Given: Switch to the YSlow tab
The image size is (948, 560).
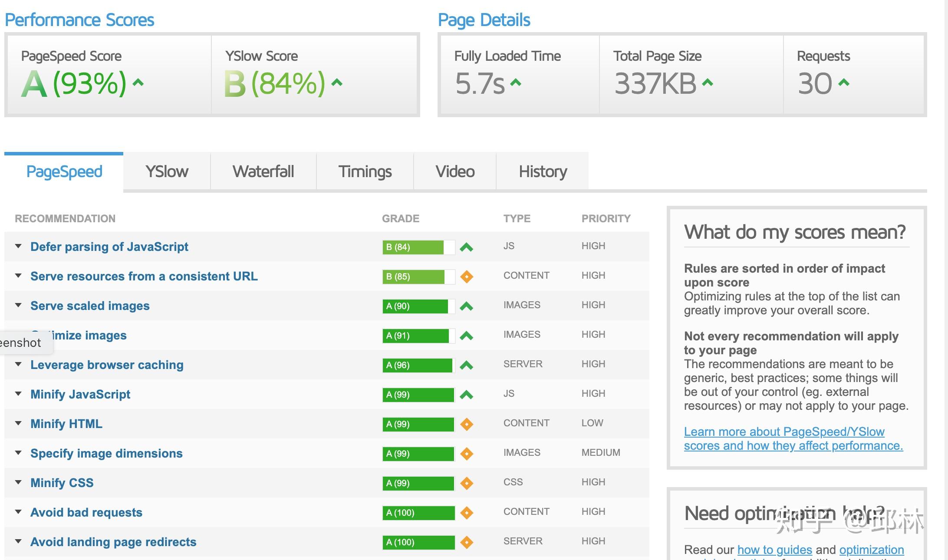Looking at the screenshot, I should 167,171.
